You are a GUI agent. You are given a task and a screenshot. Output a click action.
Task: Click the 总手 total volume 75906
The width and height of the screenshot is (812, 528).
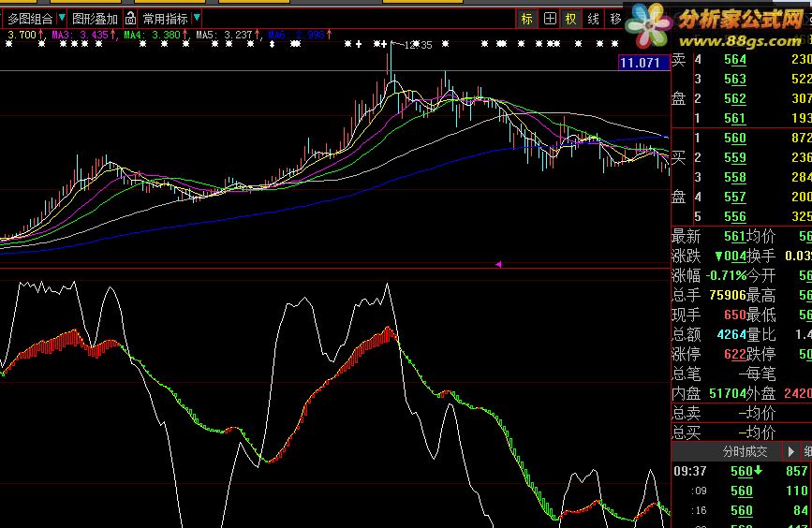click(727, 295)
